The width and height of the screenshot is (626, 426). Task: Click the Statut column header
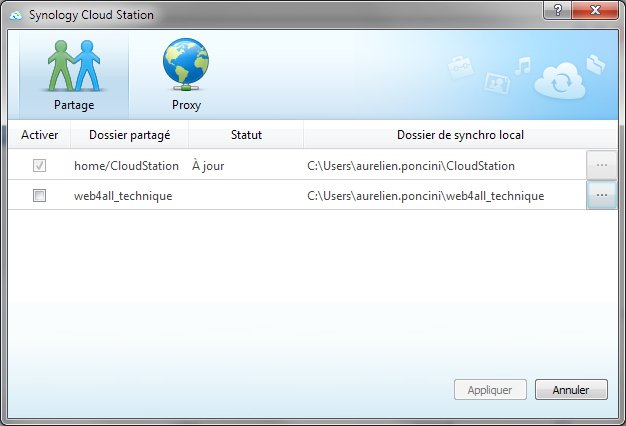pos(246,135)
